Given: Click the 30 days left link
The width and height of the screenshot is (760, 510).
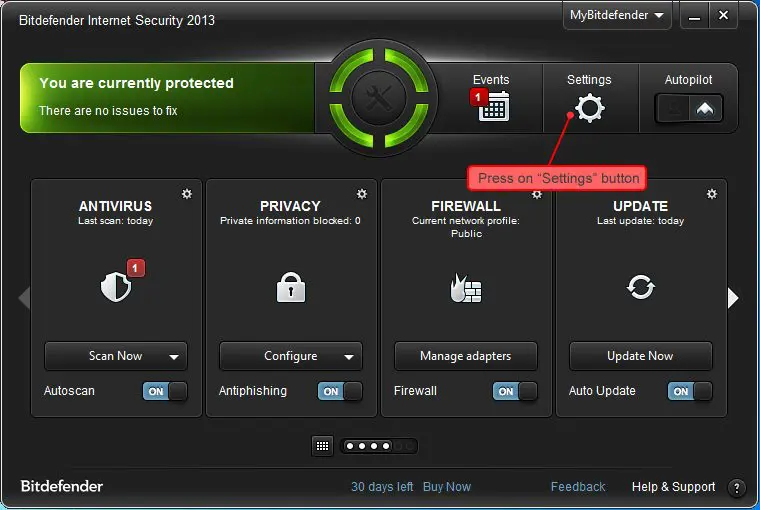Looking at the screenshot, I should click(382, 487).
